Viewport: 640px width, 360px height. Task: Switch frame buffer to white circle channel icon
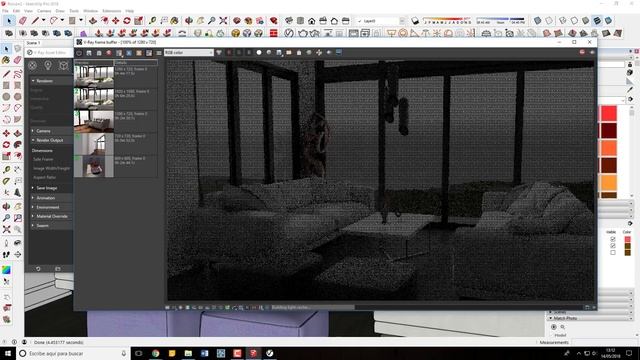[259, 52]
